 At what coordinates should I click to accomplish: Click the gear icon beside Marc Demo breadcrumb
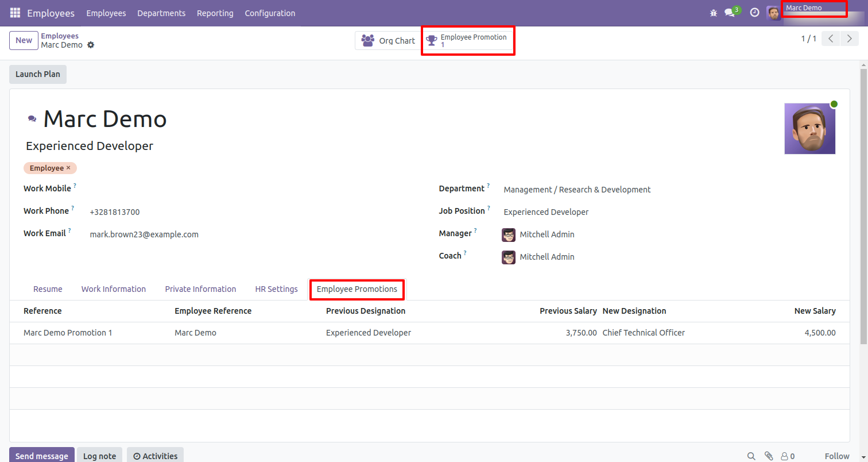(91, 45)
